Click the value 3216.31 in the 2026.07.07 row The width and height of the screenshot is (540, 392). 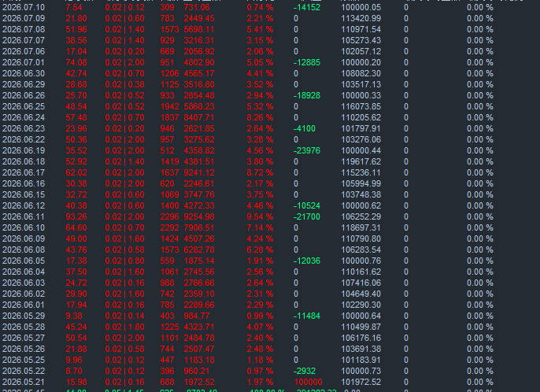tap(198, 40)
